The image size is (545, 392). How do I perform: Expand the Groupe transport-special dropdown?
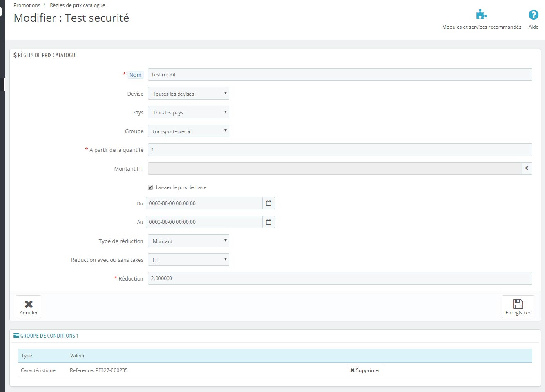188,131
